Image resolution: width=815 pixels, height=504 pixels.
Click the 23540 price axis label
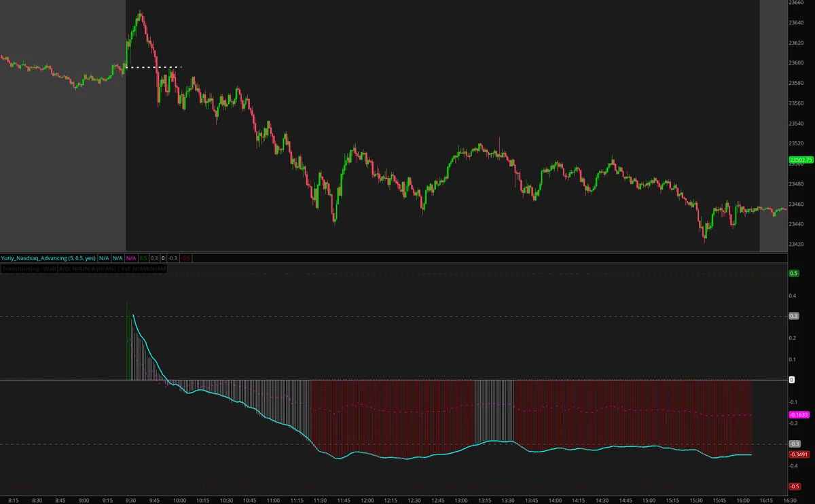tap(797, 124)
